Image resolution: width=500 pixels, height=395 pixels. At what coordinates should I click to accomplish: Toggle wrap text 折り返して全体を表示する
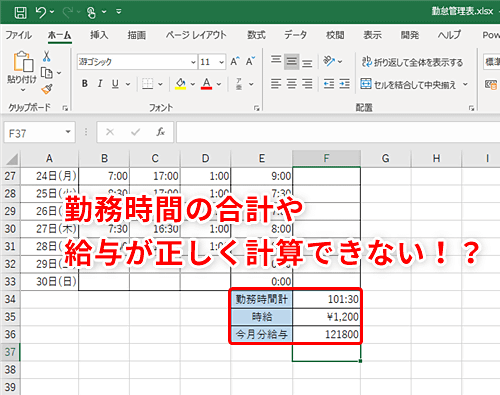pyautogui.click(x=413, y=62)
